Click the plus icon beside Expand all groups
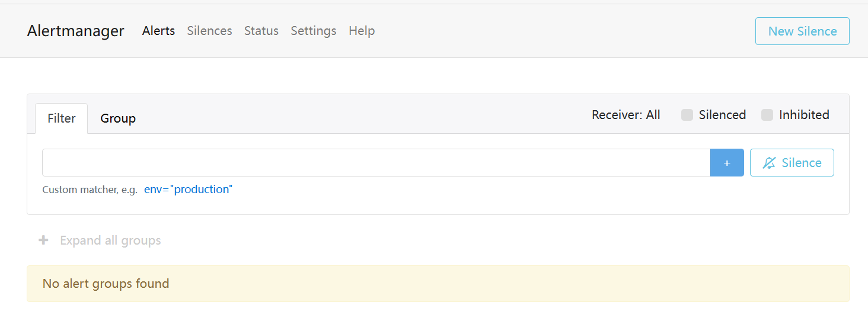The image size is (868, 321). [43, 240]
